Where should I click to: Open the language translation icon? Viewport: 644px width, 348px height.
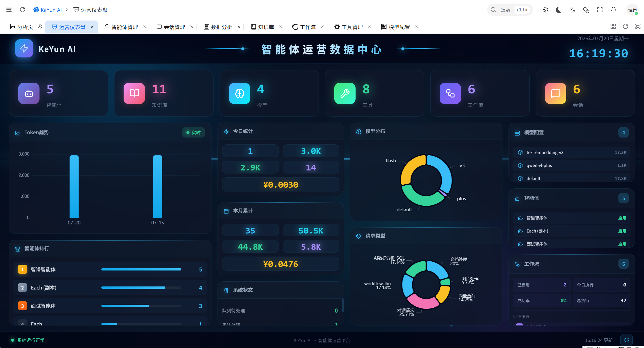(573, 10)
